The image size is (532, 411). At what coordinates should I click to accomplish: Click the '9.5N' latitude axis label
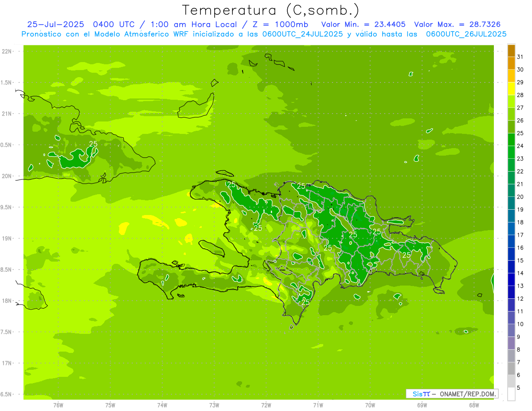[x=6, y=207]
